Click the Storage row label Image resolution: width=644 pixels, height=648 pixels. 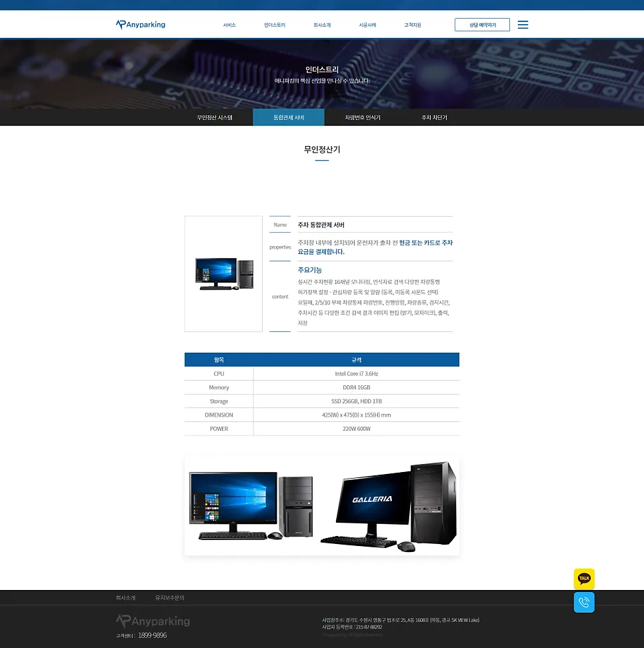(x=219, y=401)
